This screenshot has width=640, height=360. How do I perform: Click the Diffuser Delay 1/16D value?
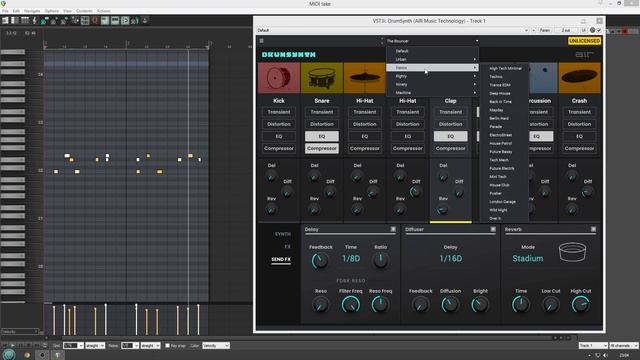tap(451, 259)
